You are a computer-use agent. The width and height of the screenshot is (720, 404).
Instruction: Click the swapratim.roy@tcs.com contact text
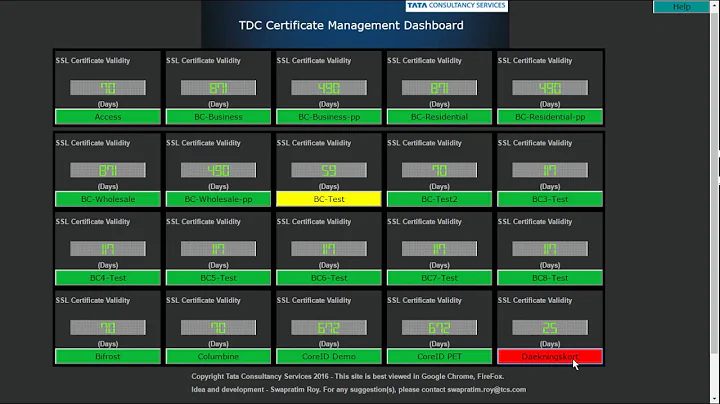click(x=487, y=389)
